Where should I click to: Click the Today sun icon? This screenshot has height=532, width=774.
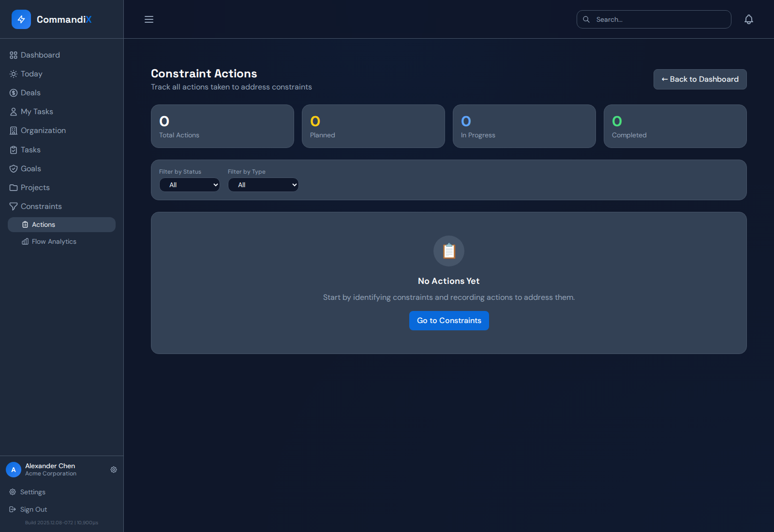click(14, 74)
